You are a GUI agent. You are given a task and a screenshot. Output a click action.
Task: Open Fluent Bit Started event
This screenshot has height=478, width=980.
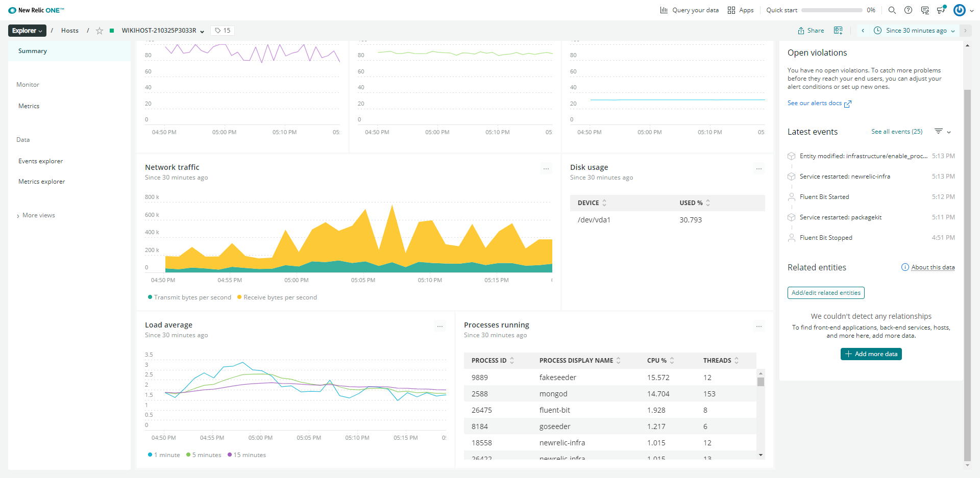click(871, 197)
